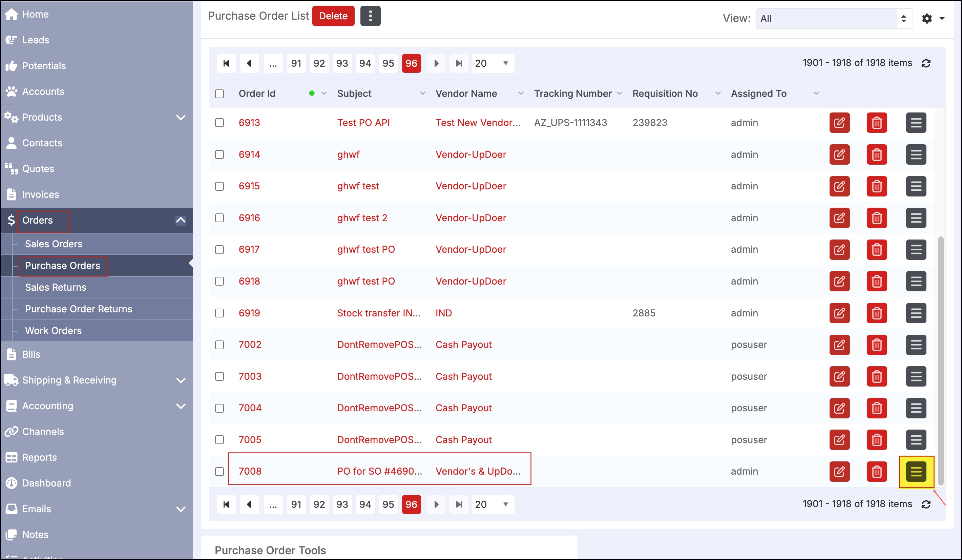This screenshot has height=560, width=962.
Task: Open order link 6917
Action: [x=249, y=250]
